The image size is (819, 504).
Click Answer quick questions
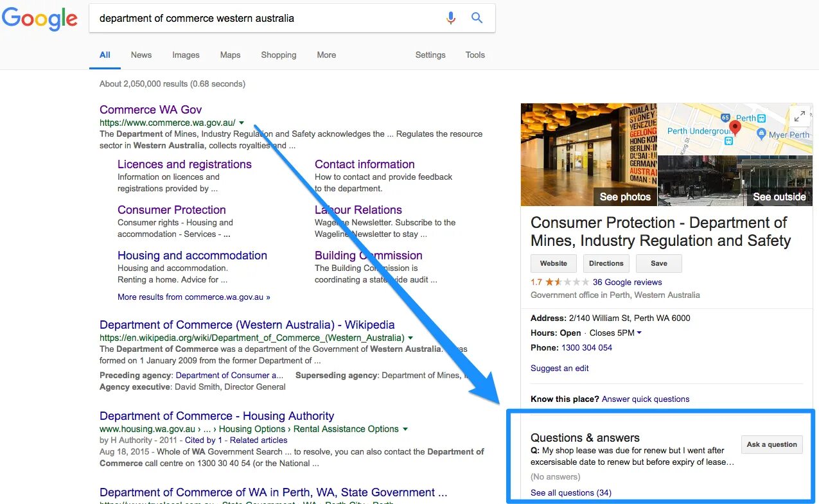(646, 399)
